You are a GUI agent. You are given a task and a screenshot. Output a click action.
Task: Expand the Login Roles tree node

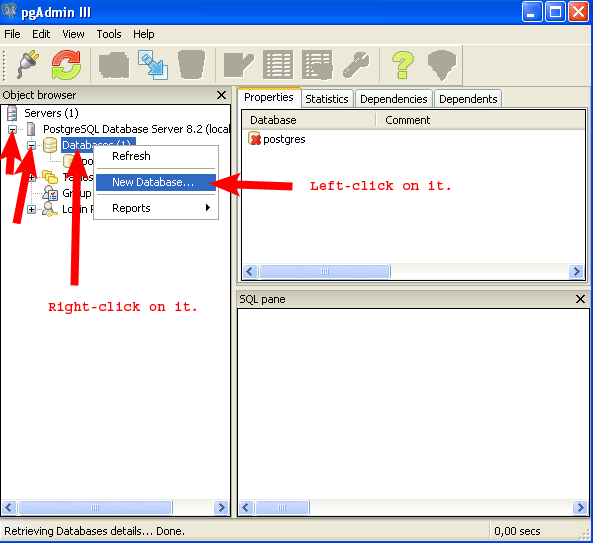31,209
